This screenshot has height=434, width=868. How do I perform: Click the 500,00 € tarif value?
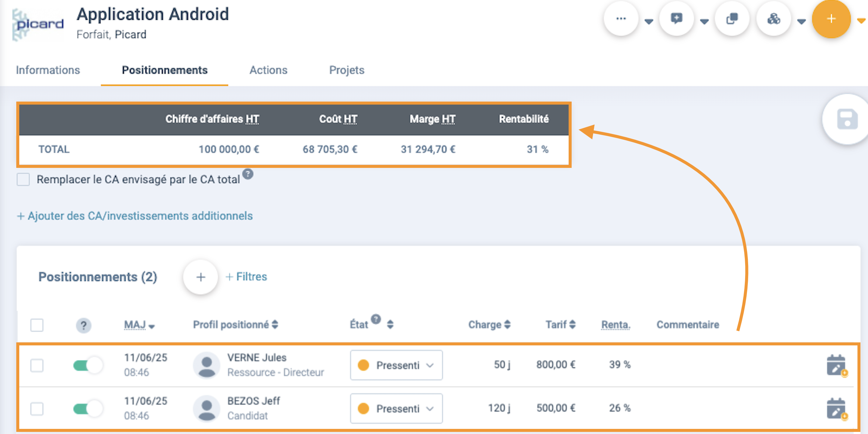[556, 408]
